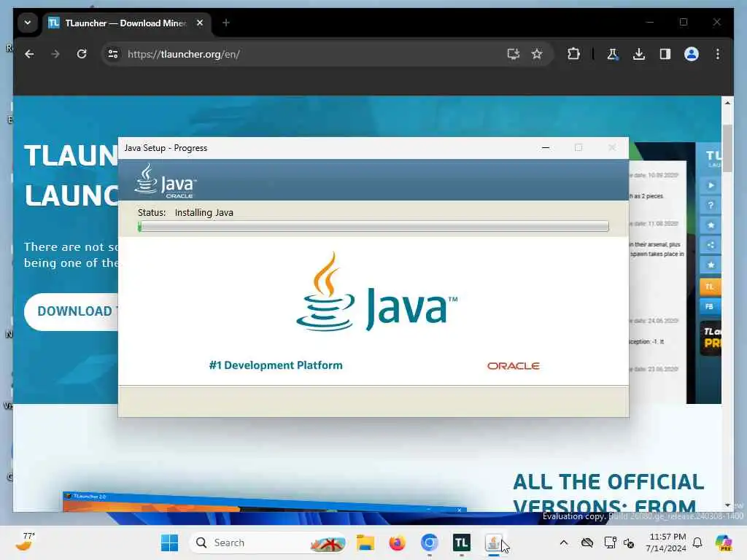Bookmark this page with the star icon

click(x=537, y=54)
